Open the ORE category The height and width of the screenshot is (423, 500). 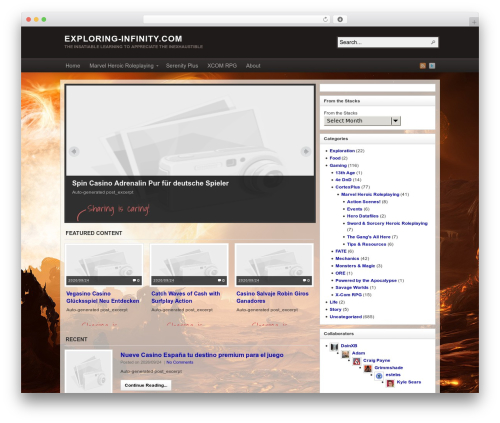(340, 273)
